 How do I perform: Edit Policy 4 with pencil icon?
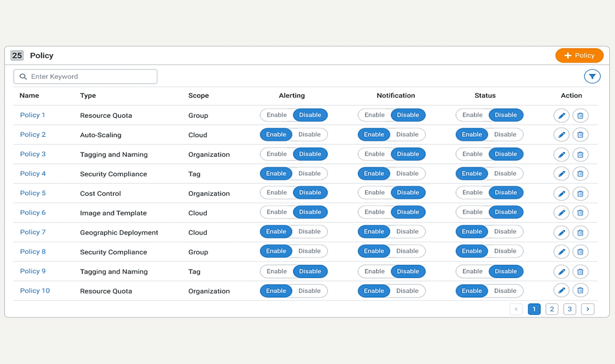[x=561, y=174]
